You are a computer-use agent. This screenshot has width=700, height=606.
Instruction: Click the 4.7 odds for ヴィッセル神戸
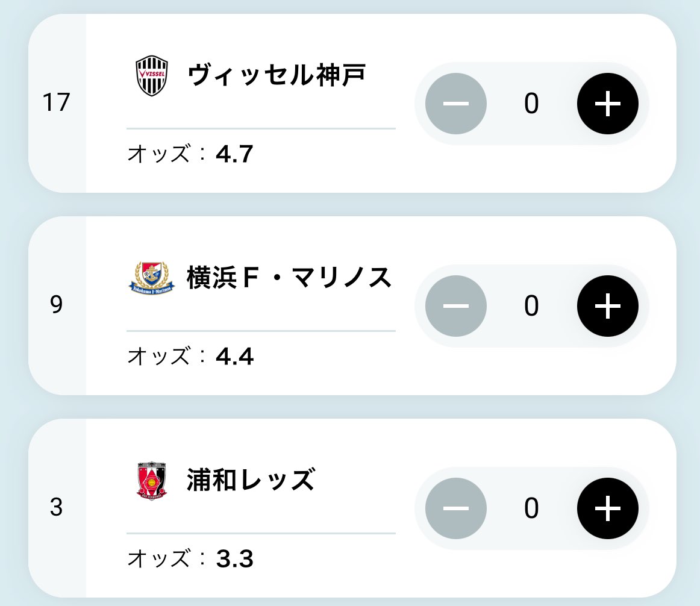234,154
